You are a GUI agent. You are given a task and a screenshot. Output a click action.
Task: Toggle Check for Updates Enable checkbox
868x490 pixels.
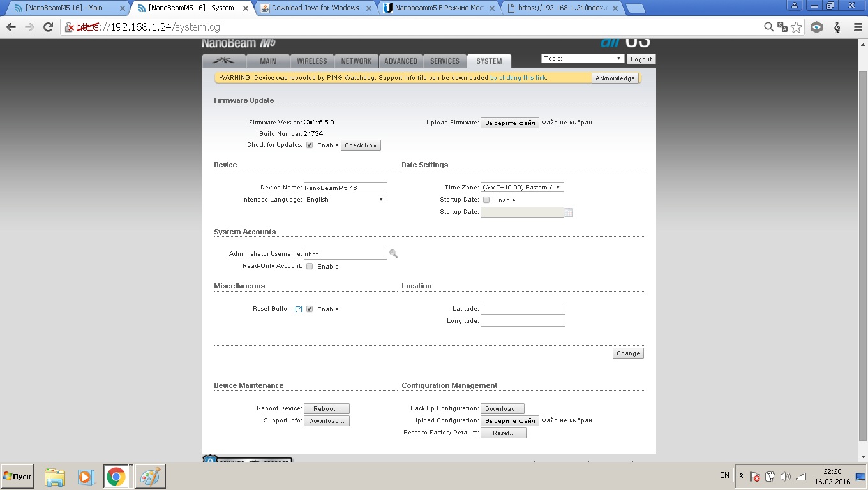tap(310, 145)
